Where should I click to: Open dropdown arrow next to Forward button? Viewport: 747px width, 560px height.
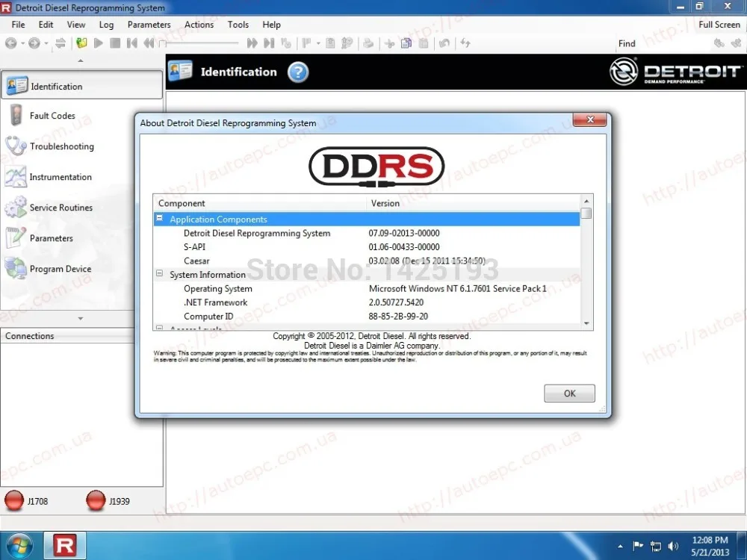pyautogui.click(x=46, y=43)
